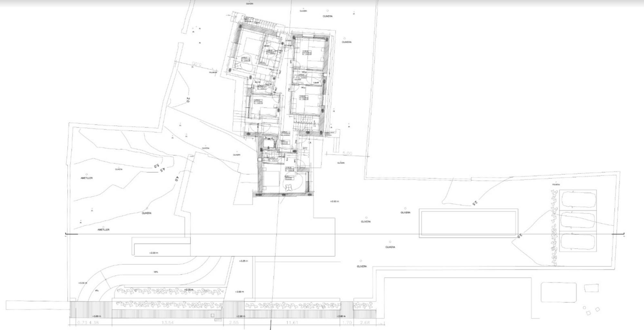Click the 4.38 dimension label
644x330 pixels.
[x=94, y=323]
